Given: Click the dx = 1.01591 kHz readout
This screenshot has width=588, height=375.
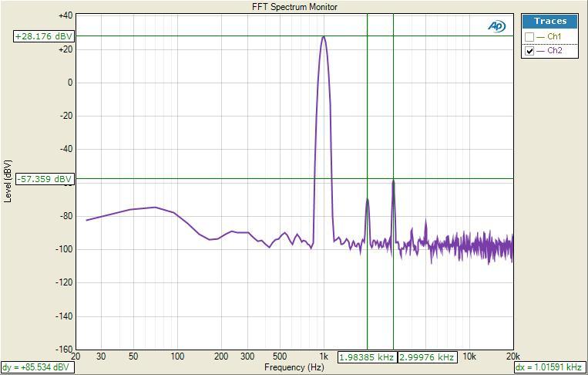Looking at the screenshot, I should point(548,367).
